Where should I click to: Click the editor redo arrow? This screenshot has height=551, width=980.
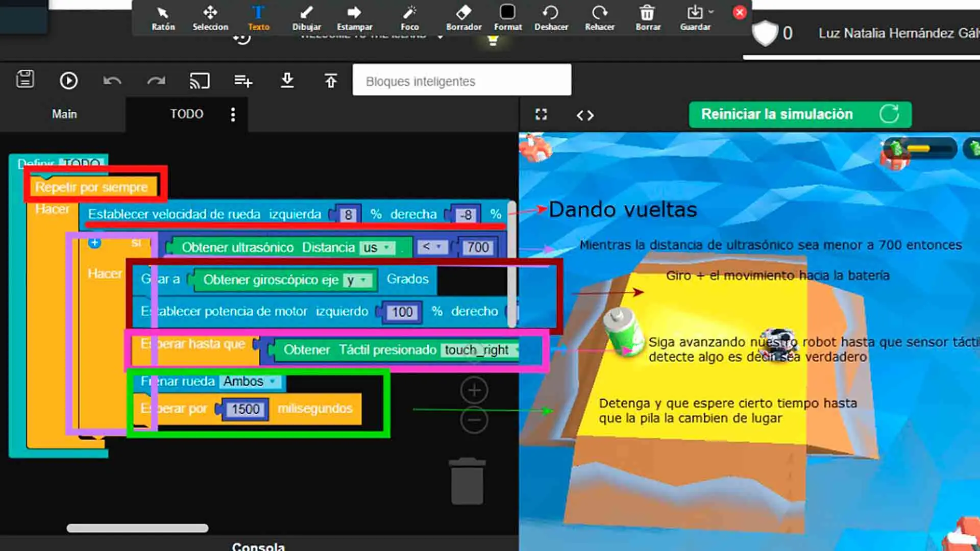coord(156,81)
